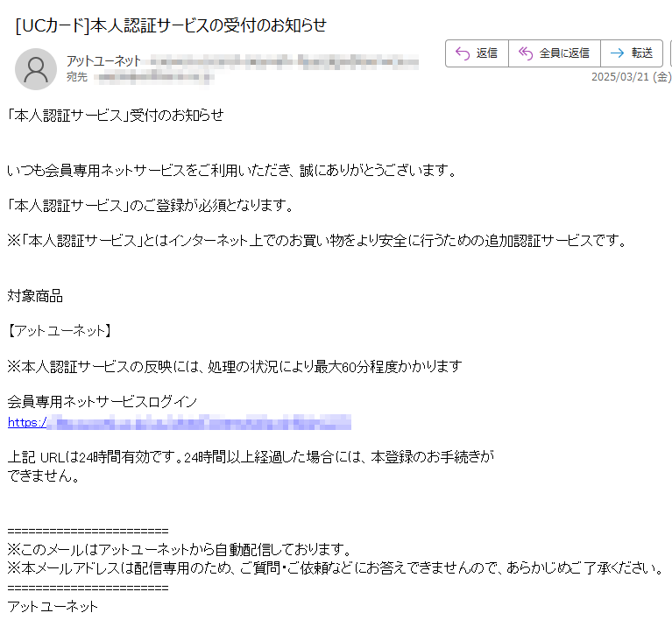This screenshot has height=620, width=672.
Task: Click the 宛先 recipient label
Action: [77, 77]
